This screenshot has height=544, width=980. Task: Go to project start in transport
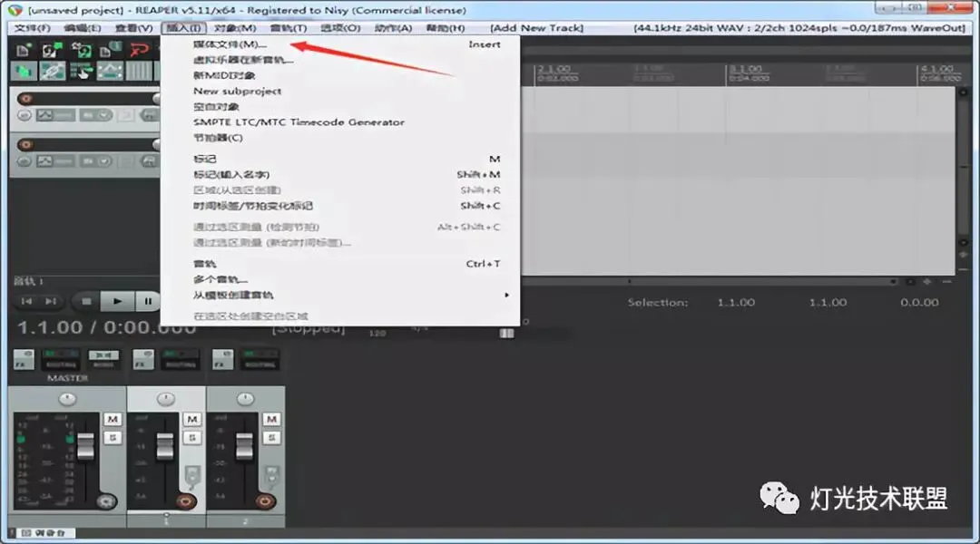tap(26, 302)
